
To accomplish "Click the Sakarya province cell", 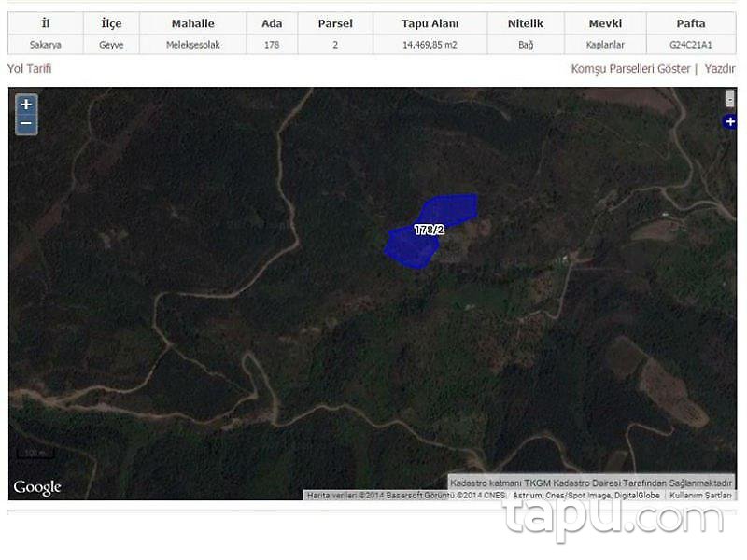I will (45, 44).
